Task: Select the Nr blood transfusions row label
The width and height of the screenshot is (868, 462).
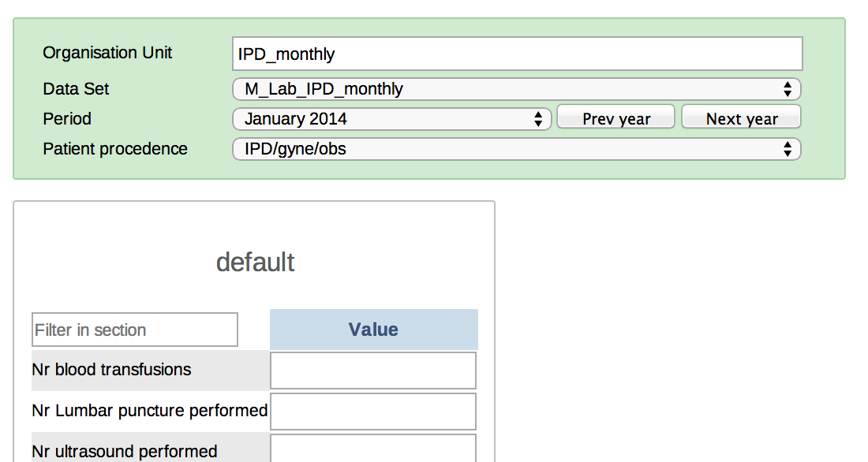Action: point(111,370)
